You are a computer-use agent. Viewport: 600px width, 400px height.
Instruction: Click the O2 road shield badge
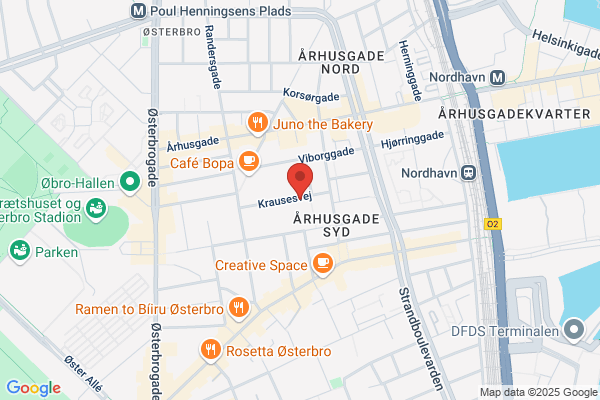(493, 224)
